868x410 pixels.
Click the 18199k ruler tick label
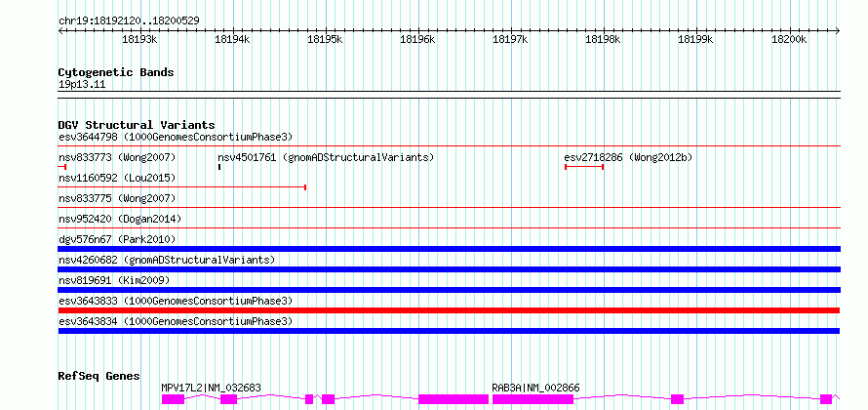tap(694, 39)
